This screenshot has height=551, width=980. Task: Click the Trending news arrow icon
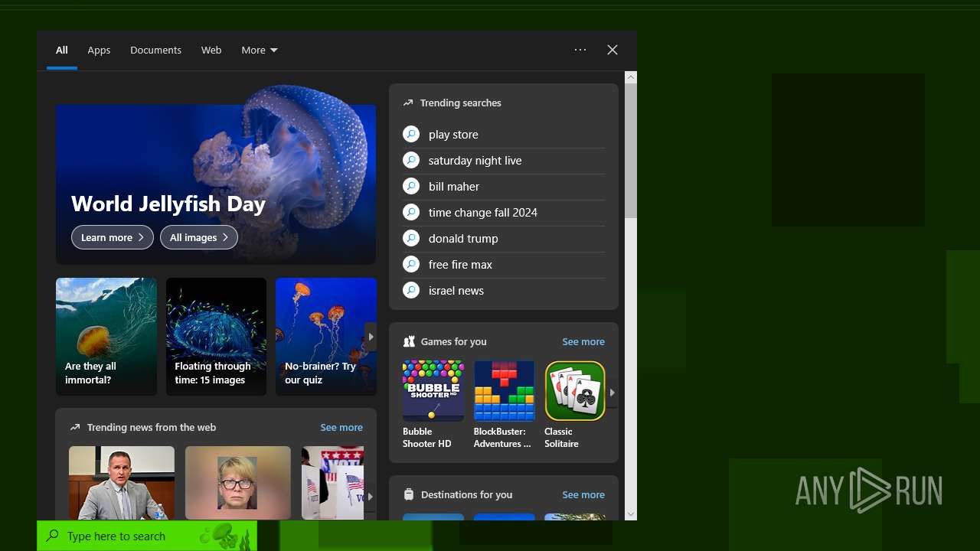75,427
